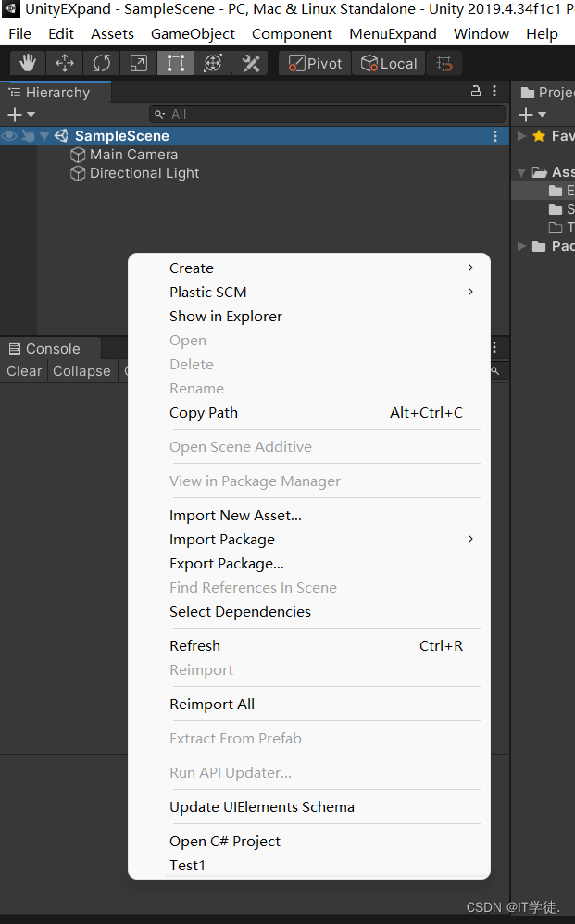Image resolution: width=575 pixels, height=924 pixels.
Task: Open the custom editor tools icon
Action: 250,64
